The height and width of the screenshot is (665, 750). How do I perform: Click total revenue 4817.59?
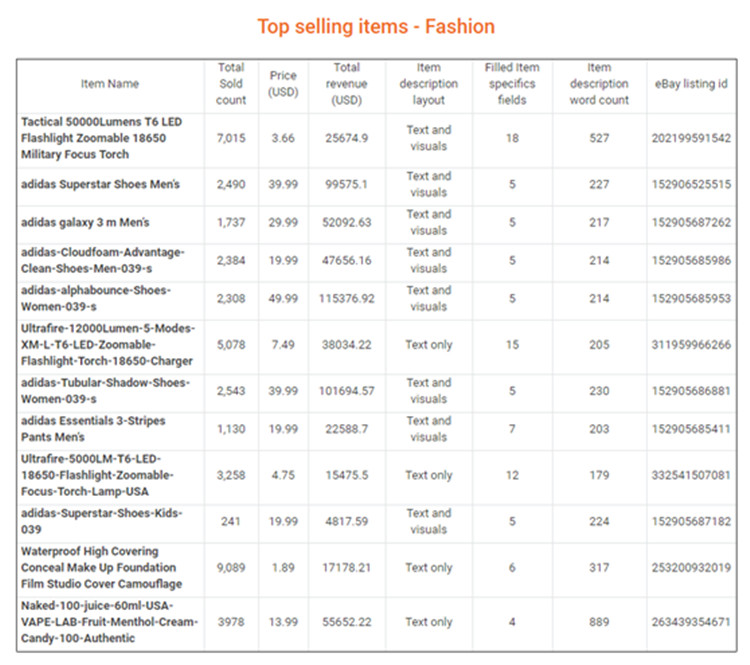(x=347, y=521)
